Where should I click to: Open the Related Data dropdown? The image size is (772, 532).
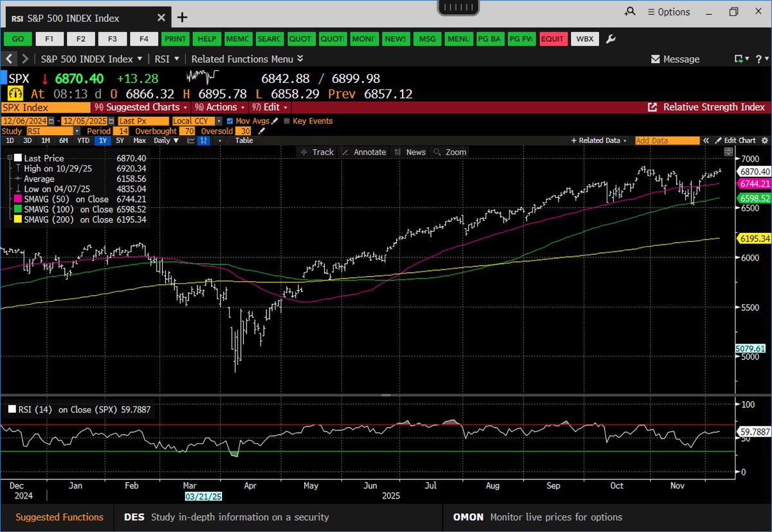598,140
